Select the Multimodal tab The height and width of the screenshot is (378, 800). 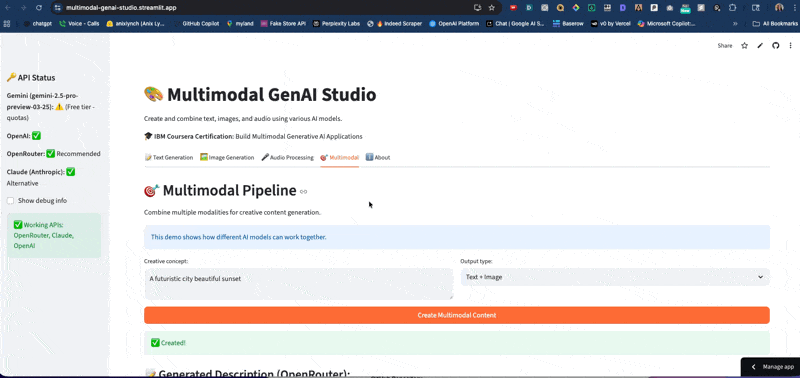coord(340,157)
